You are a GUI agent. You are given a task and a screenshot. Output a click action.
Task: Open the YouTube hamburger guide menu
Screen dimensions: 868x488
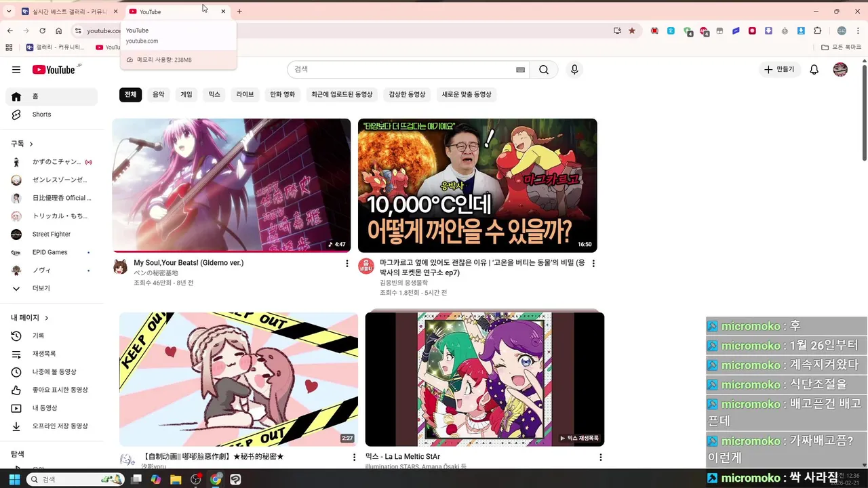pos(16,70)
